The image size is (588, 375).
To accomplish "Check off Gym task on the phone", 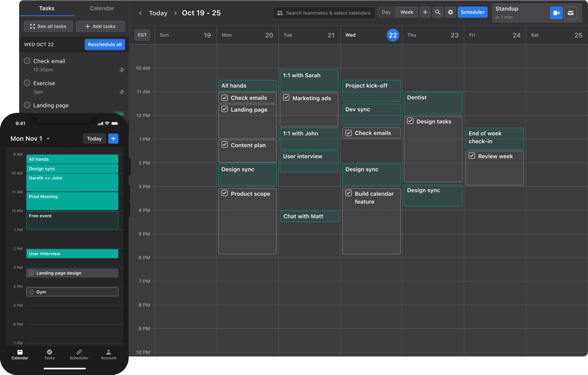I will point(31,292).
